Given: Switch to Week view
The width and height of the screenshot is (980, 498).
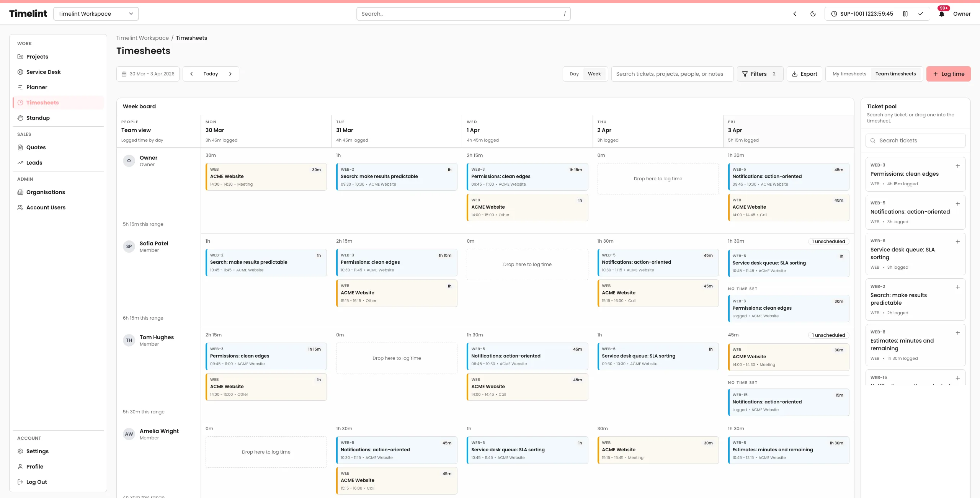Looking at the screenshot, I should pyautogui.click(x=594, y=74).
